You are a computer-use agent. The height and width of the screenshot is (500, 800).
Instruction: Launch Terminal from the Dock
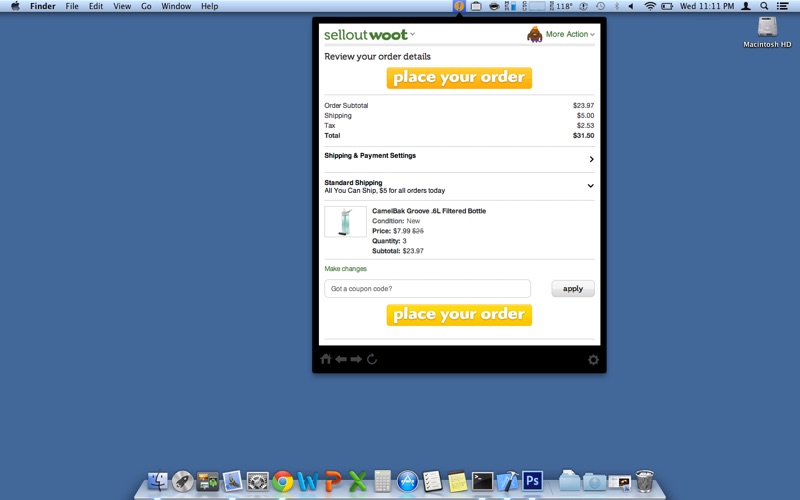point(483,481)
